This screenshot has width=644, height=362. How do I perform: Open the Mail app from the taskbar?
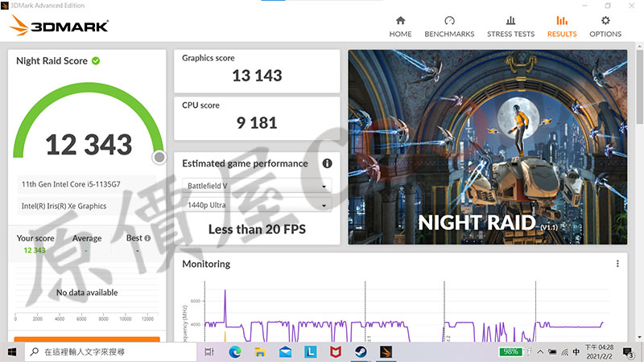(x=285, y=352)
